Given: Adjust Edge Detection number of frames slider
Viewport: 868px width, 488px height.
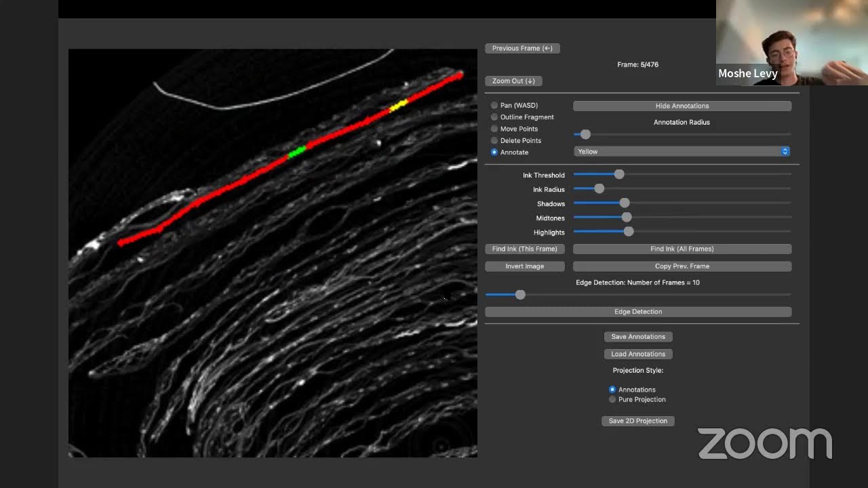Looking at the screenshot, I should 520,294.
